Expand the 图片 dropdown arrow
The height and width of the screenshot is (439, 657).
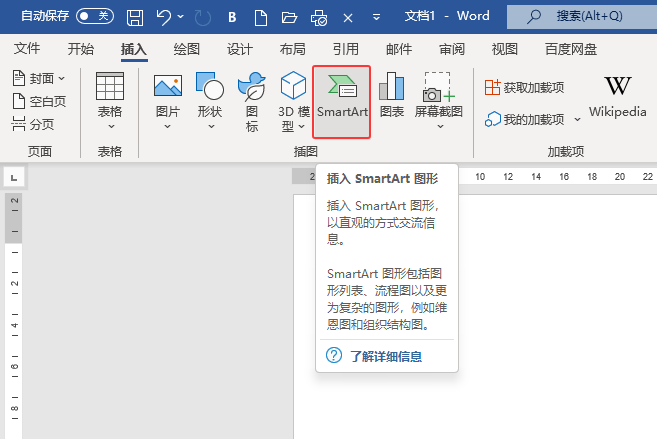pos(168,127)
